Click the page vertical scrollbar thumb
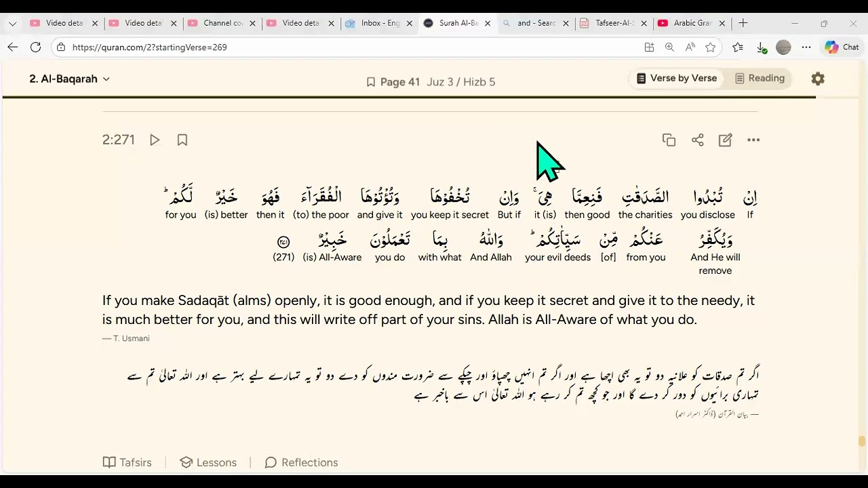Screen dimensions: 868x488 click(x=862, y=441)
